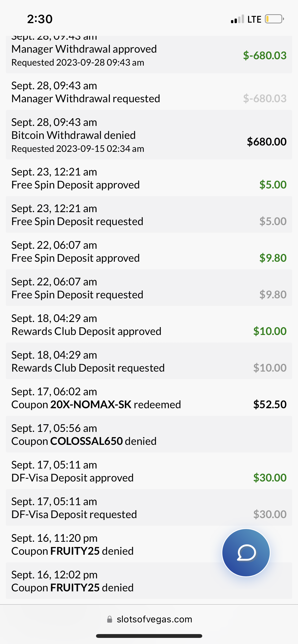Open the live chat bubble
Screen dimensions: 298x644
246,552
